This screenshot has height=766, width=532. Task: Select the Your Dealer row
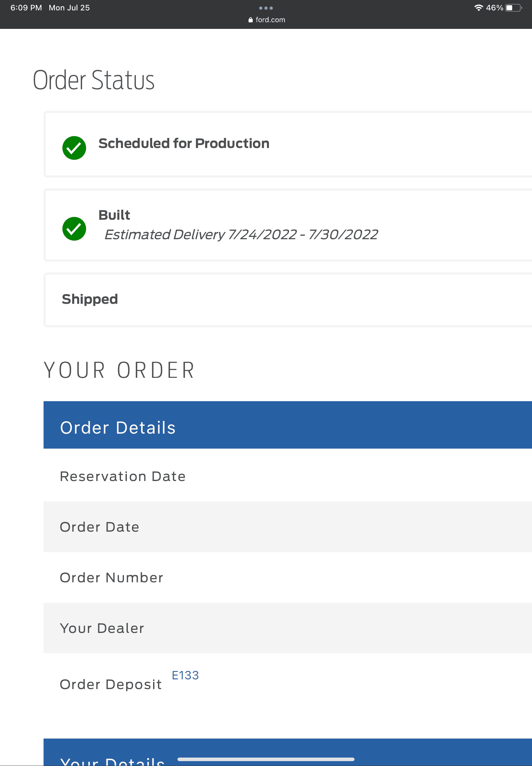[287, 628]
